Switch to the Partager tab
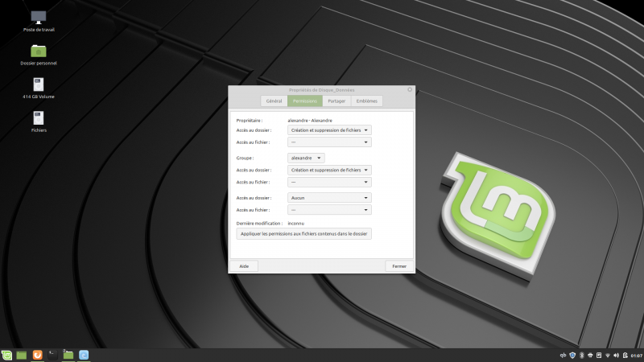 pyautogui.click(x=336, y=101)
